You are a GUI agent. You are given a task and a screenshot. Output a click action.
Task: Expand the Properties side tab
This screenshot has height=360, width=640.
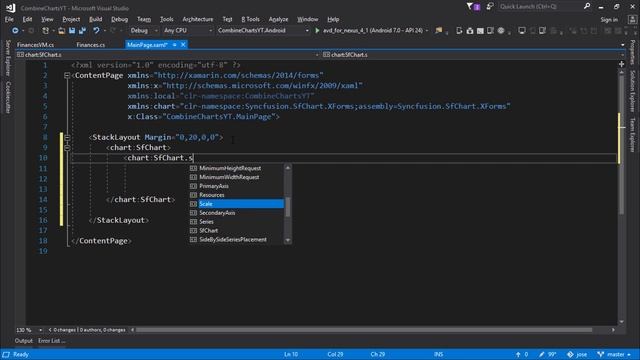(633, 52)
